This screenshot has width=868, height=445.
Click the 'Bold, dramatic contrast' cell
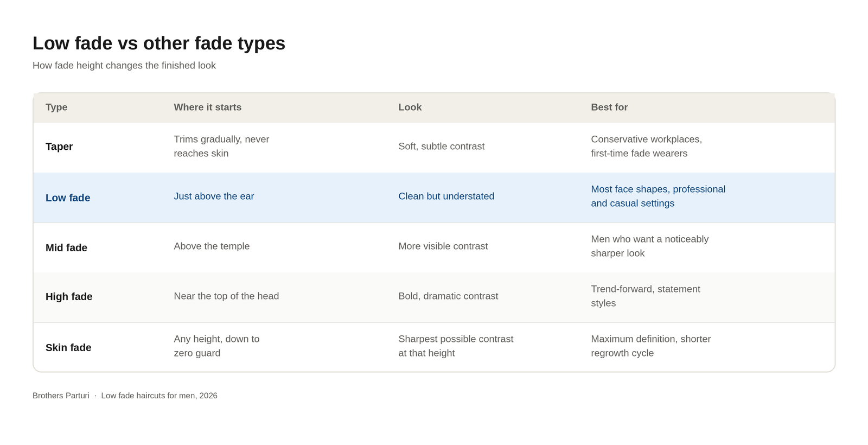click(x=448, y=296)
